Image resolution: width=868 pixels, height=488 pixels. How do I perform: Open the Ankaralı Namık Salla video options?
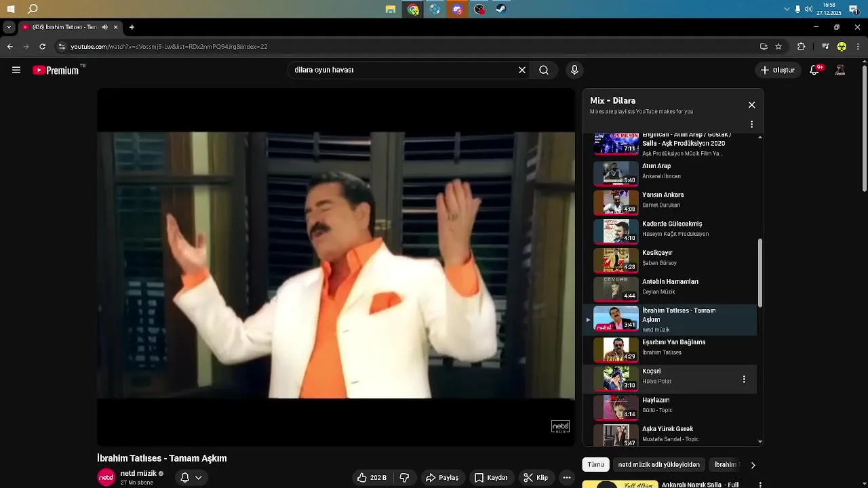click(x=760, y=485)
